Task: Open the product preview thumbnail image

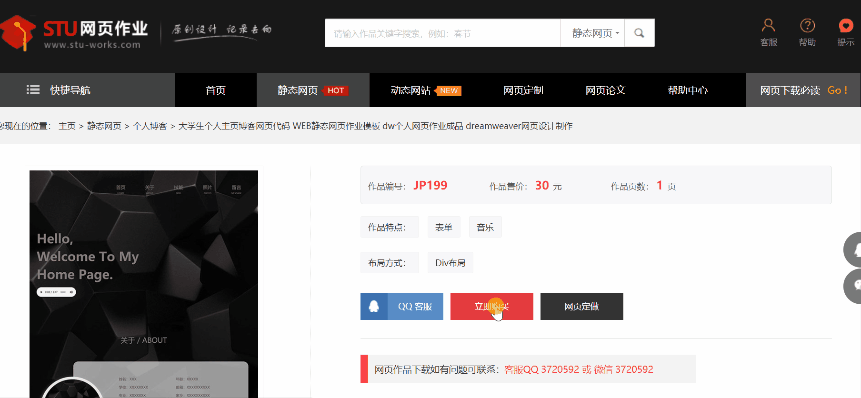Action: pos(144,284)
